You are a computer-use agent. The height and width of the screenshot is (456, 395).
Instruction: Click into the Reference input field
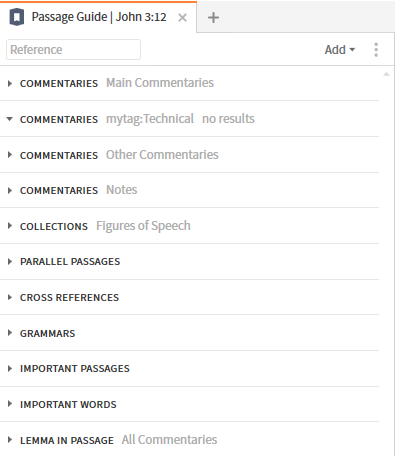(x=73, y=50)
